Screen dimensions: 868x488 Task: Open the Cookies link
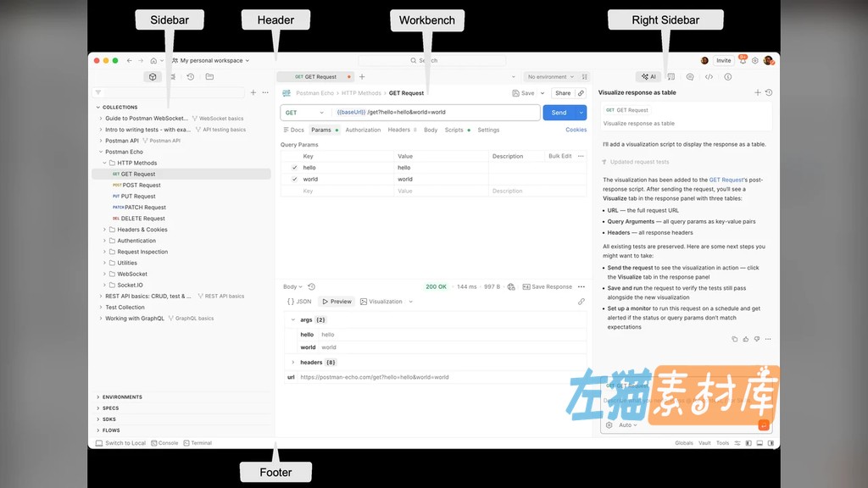click(x=576, y=130)
